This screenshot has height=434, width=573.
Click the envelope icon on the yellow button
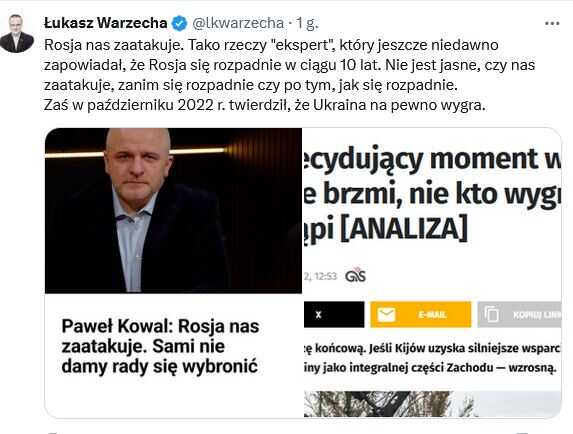pyautogui.click(x=386, y=315)
